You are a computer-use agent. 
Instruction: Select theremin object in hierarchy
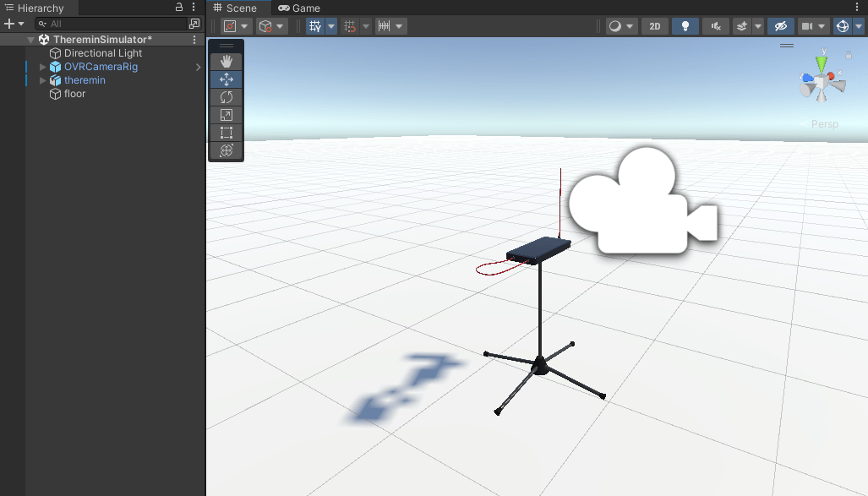(85, 80)
